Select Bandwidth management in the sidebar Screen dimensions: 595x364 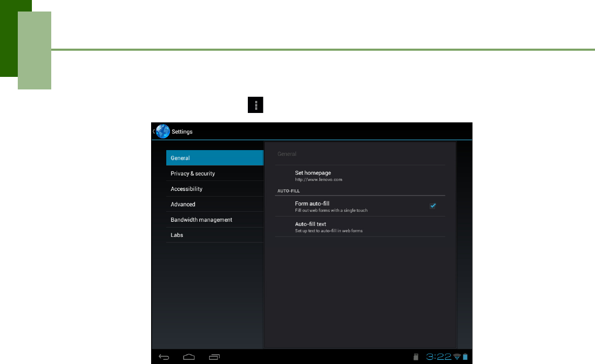point(215,220)
